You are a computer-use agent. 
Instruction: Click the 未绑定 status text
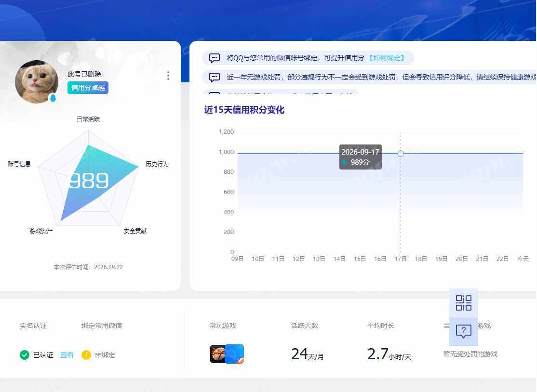click(105, 355)
